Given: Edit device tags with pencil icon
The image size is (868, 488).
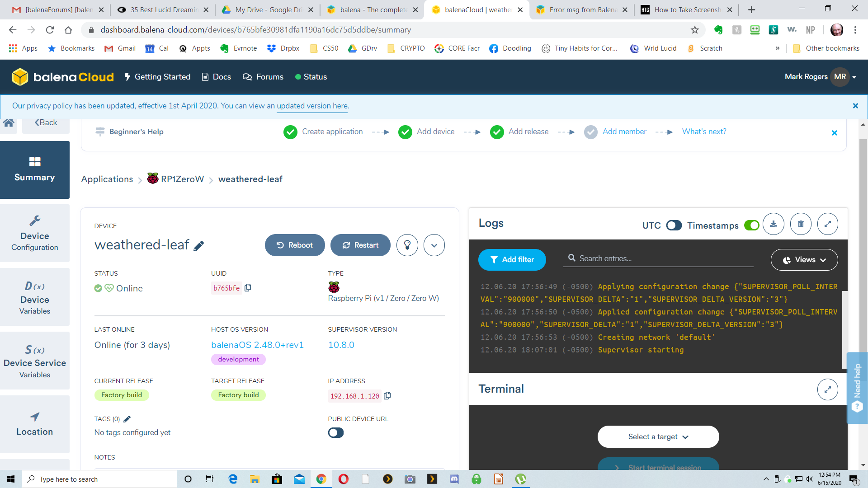Looking at the screenshot, I should click(127, 419).
